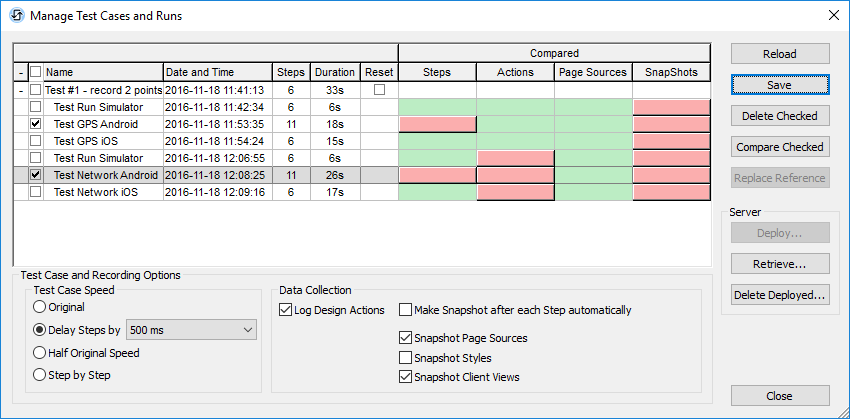Select the Test Network iOS row
The height and width of the screenshot is (419, 850).
pos(96,192)
